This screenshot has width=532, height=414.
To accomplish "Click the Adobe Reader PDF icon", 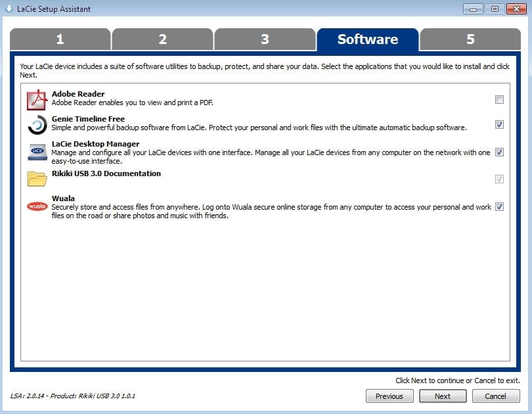I will click(37, 100).
